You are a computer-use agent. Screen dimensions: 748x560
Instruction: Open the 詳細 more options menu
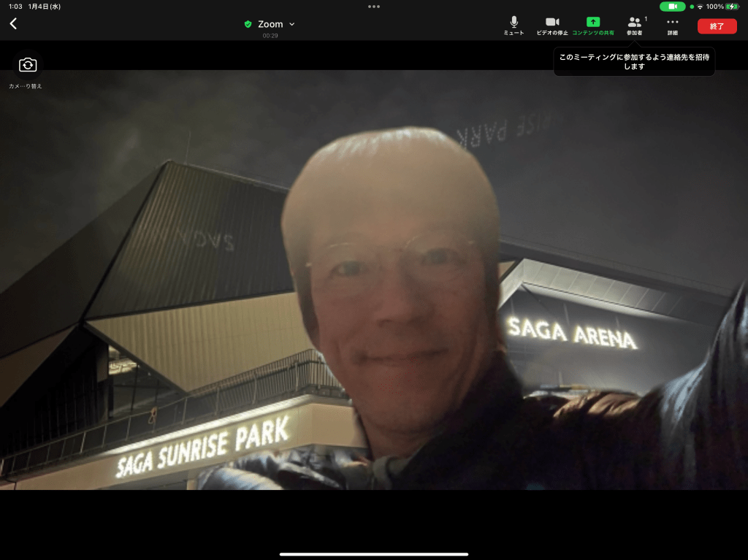[x=672, y=26]
